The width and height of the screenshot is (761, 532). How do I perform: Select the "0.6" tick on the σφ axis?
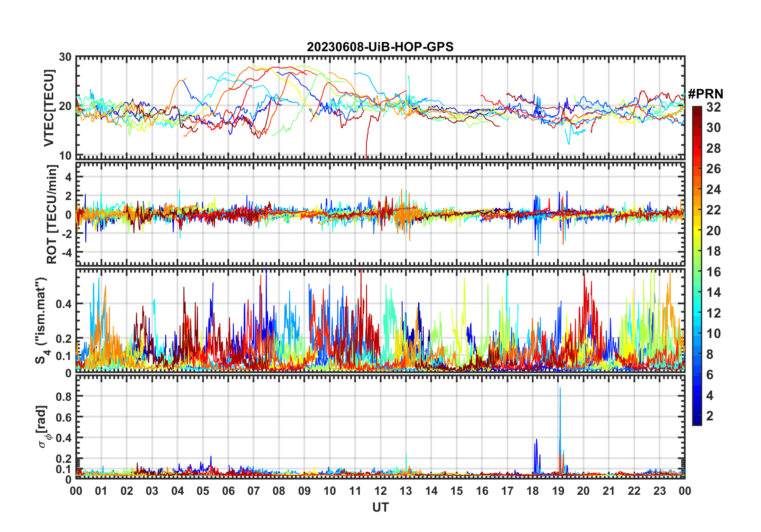64,417
